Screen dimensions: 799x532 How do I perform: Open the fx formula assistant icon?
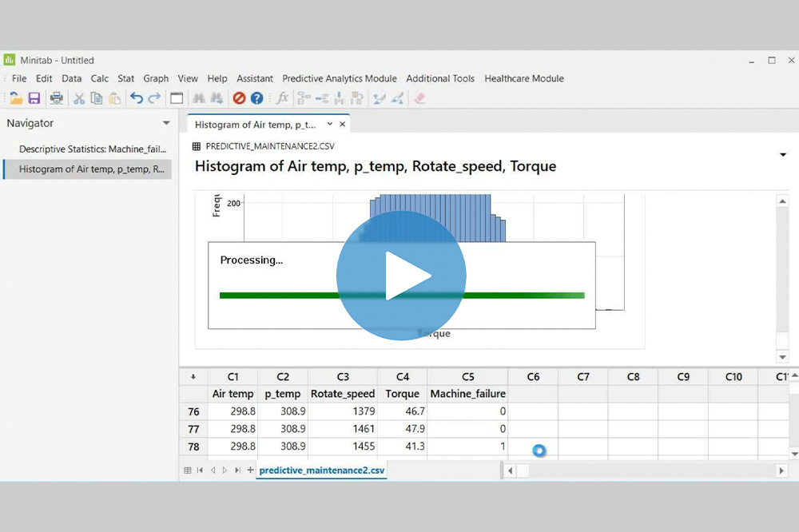click(x=281, y=97)
